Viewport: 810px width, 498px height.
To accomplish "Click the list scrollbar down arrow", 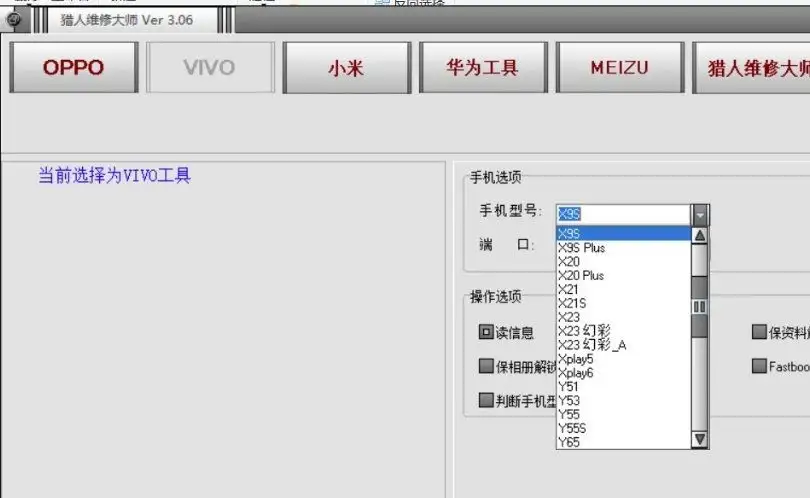I will tap(700, 439).
